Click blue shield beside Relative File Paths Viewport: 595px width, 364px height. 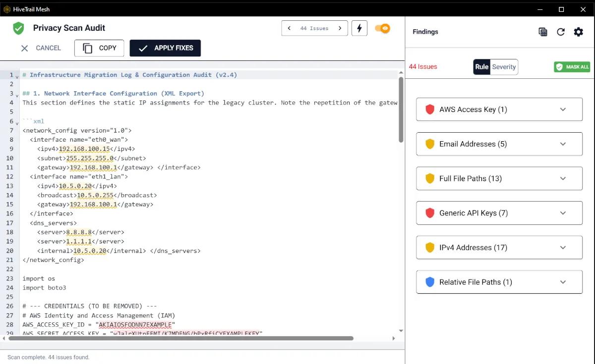pos(430,282)
